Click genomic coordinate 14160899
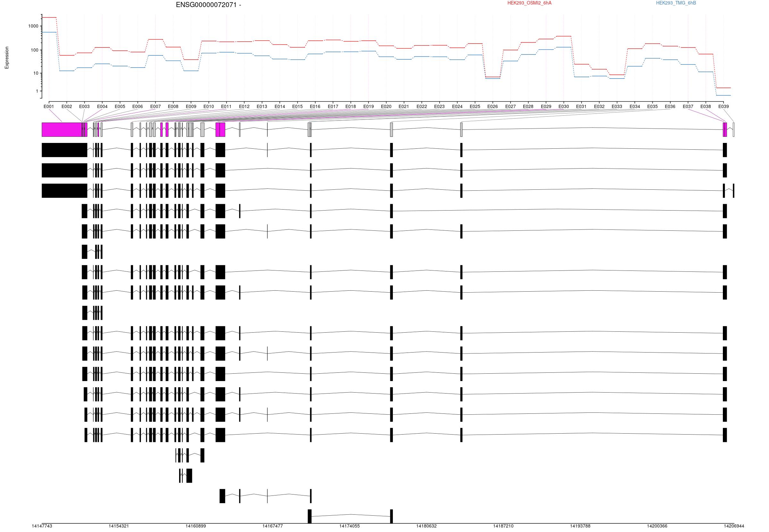 196,526
